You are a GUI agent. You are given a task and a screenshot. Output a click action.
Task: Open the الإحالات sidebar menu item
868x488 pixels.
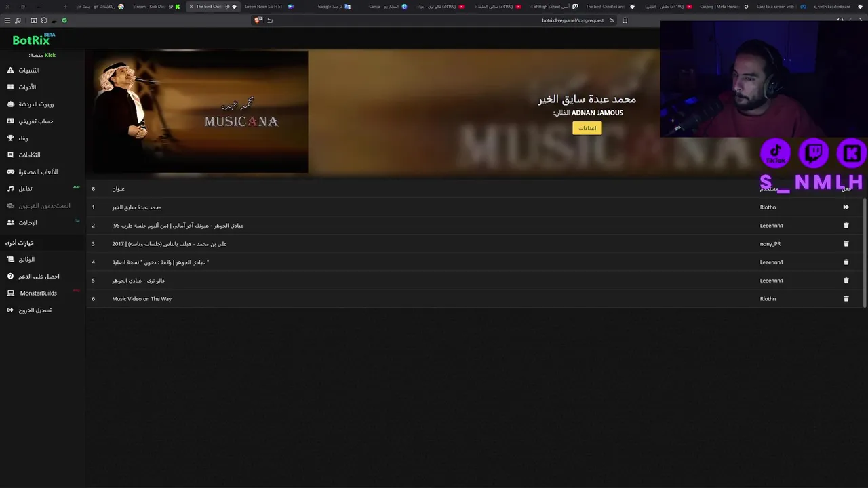28,222
